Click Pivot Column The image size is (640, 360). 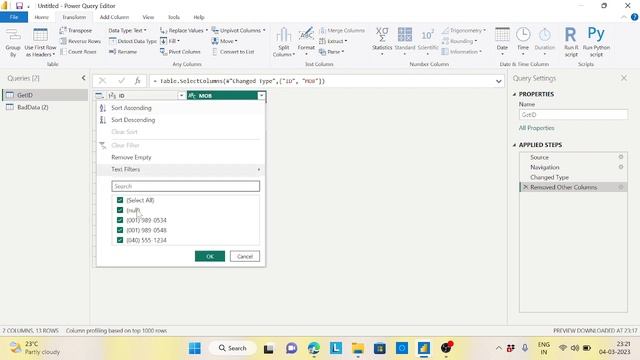(180, 52)
